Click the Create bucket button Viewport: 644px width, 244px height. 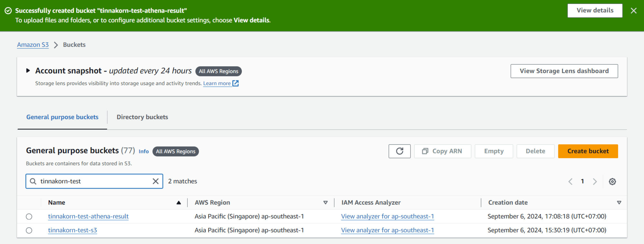588,151
